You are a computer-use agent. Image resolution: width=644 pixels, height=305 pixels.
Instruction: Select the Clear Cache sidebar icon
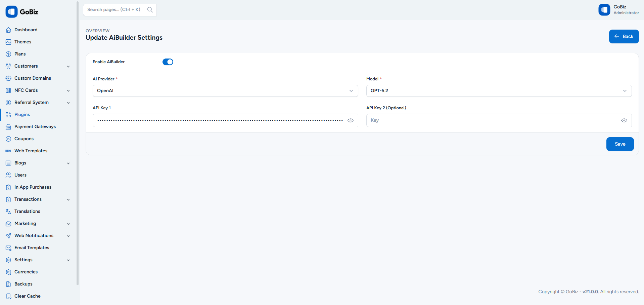pos(8,296)
